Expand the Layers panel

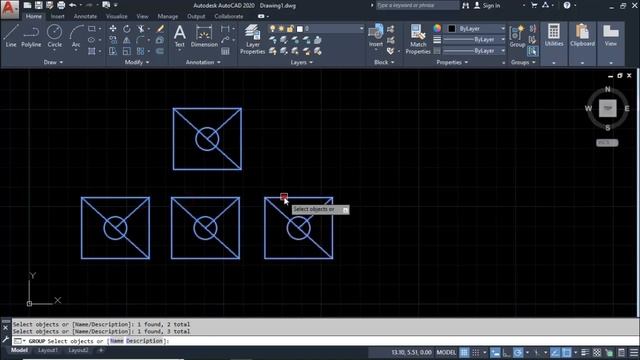pos(301,62)
